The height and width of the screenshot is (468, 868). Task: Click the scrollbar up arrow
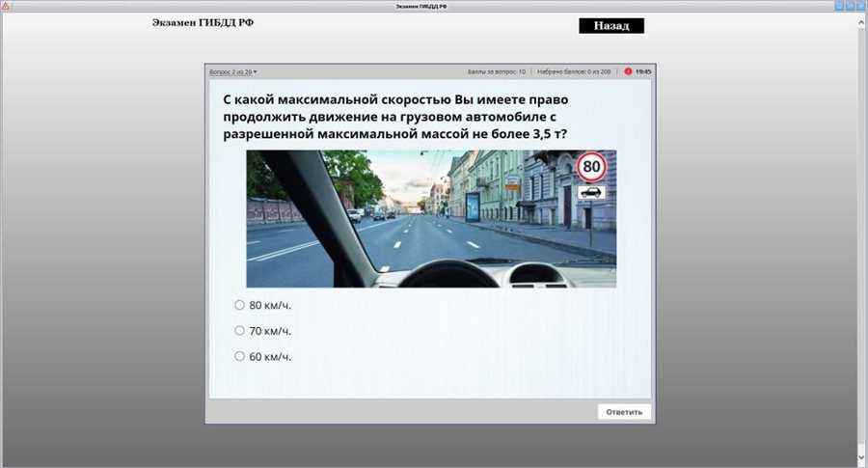coord(861,23)
